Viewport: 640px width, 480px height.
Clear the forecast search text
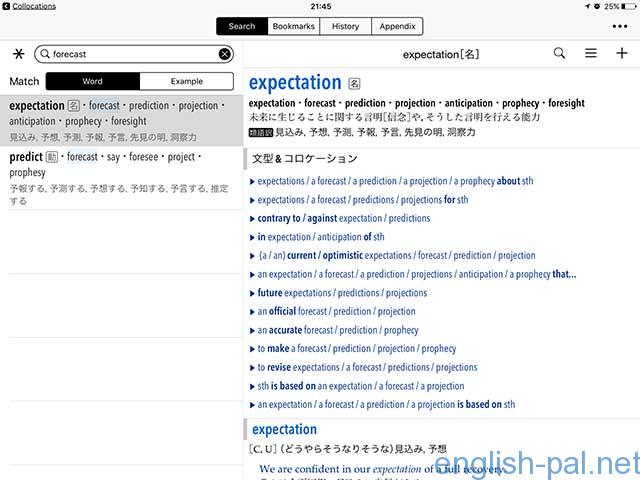(225, 54)
